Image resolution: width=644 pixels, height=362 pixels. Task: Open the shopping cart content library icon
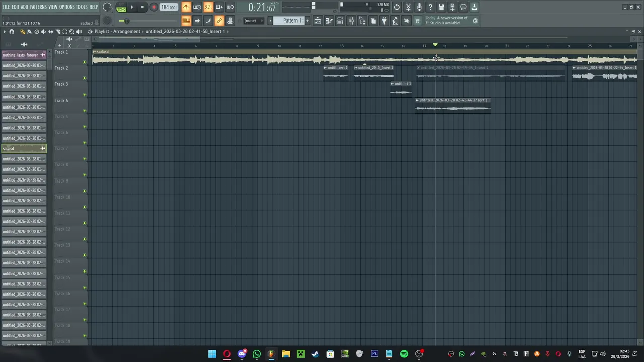pyautogui.click(x=417, y=21)
